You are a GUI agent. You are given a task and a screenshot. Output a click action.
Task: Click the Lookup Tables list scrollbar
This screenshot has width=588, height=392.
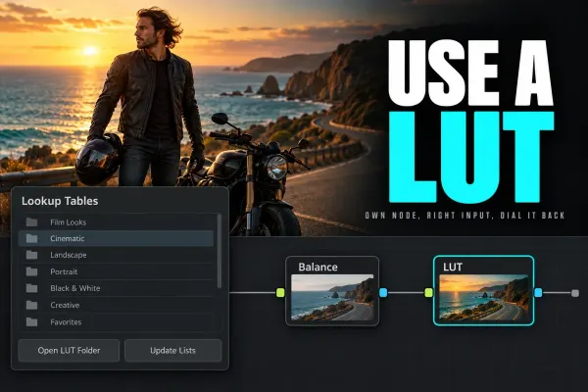tap(219, 251)
